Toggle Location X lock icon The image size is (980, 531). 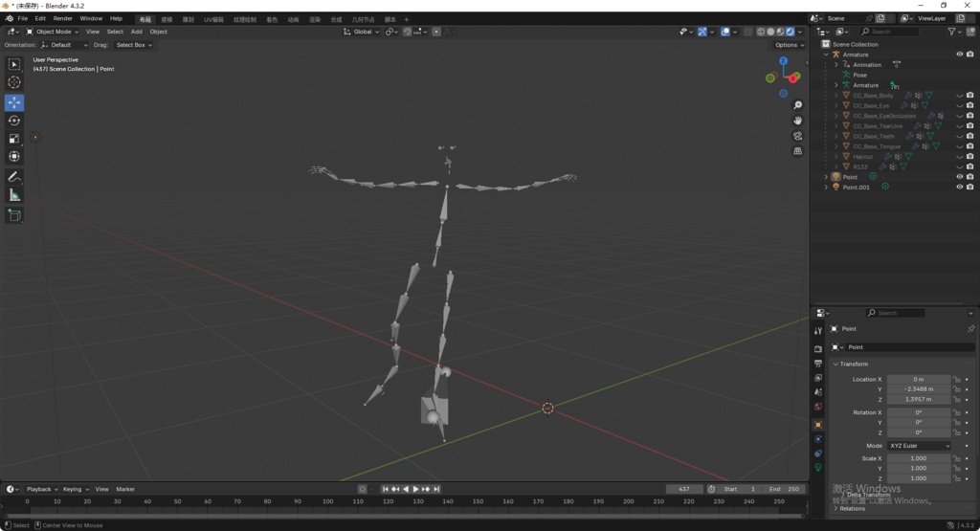click(956, 379)
